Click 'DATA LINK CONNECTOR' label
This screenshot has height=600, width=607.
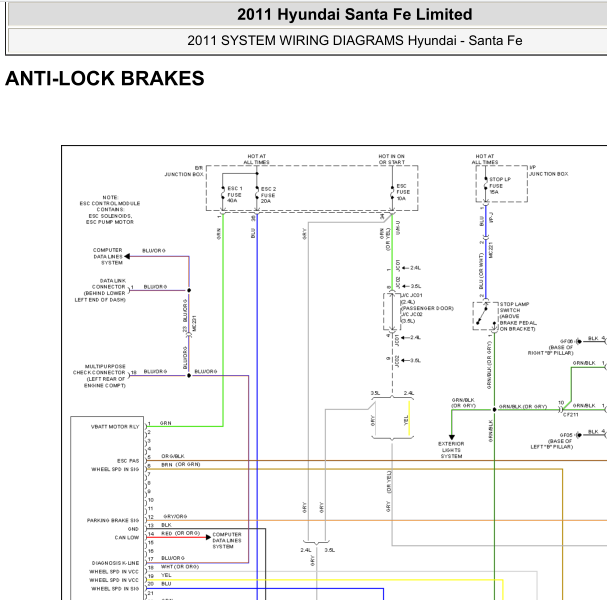point(100,290)
